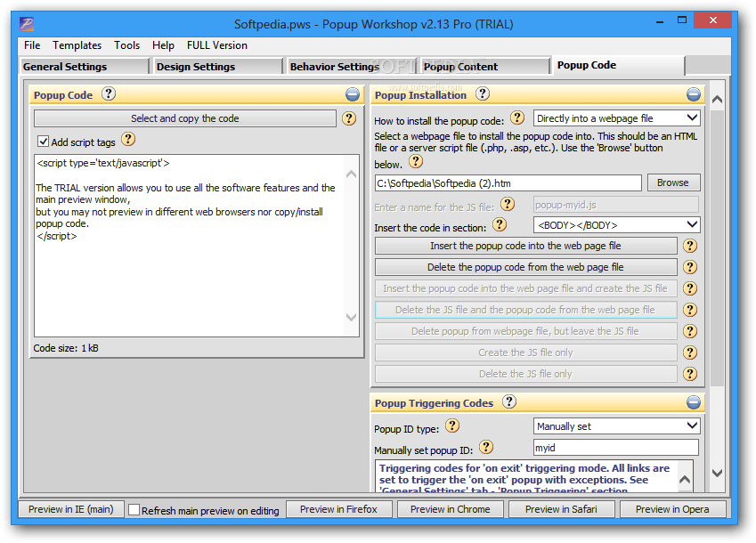Uncheck the Add script tags checkbox
This screenshot has height=543, width=756.
click(41, 140)
